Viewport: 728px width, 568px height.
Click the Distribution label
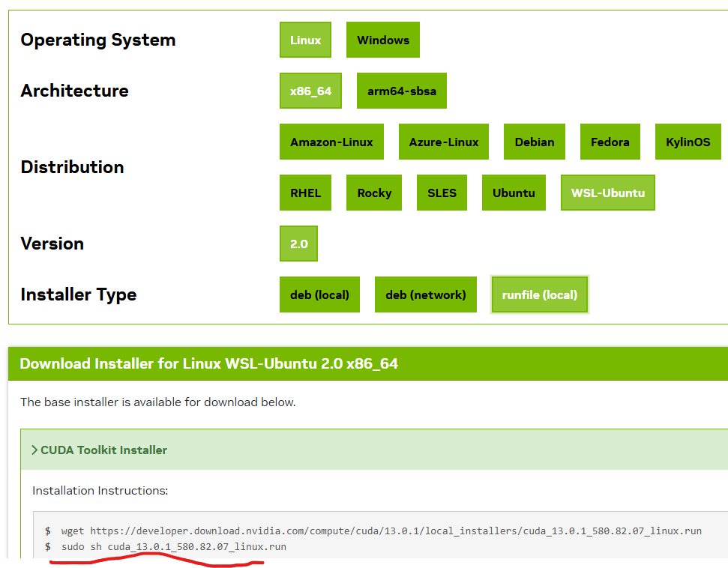point(72,167)
